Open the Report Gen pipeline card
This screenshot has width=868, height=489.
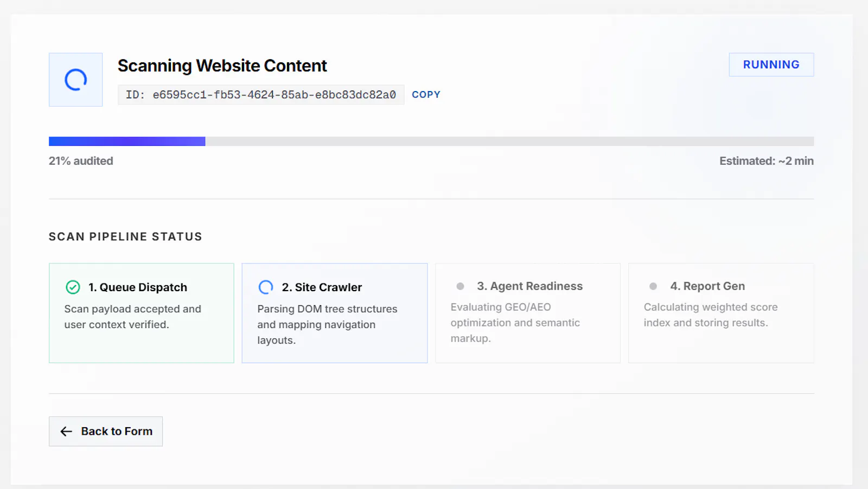point(721,313)
